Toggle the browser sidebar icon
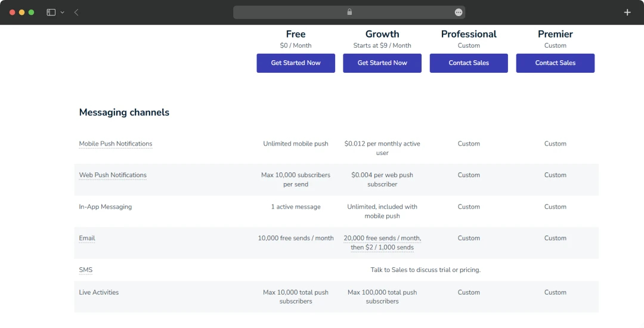644x328 pixels. [51, 13]
